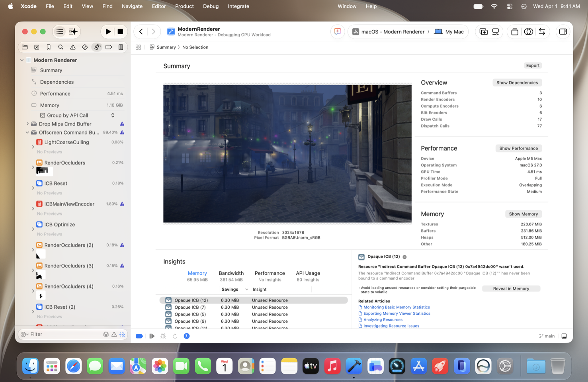The image size is (588, 382).
Task: Click Show Memory button
Action: click(524, 214)
